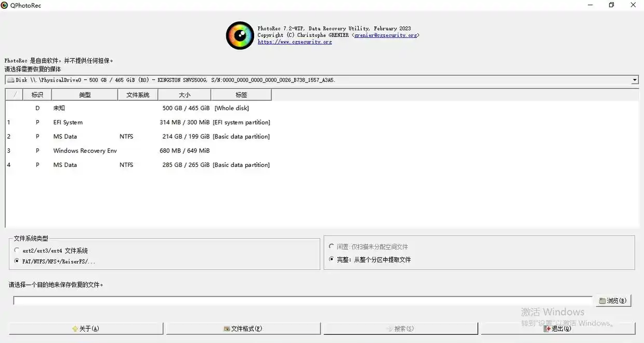Click the 退出(Q) quit button

tap(558, 328)
